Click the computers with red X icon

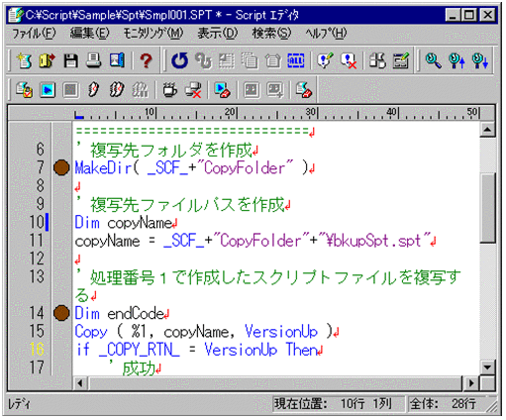[x=193, y=90]
